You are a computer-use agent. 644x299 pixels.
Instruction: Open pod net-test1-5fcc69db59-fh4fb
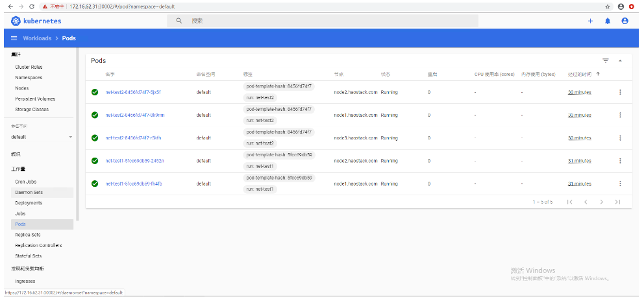134,184
